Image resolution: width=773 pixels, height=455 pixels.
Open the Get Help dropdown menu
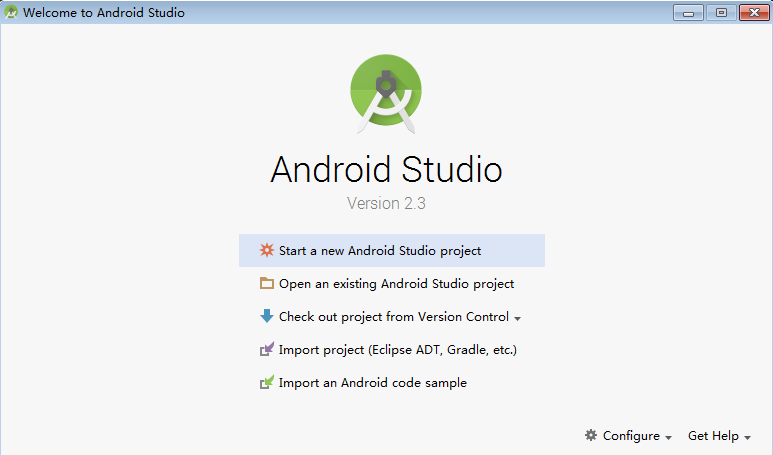click(719, 436)
